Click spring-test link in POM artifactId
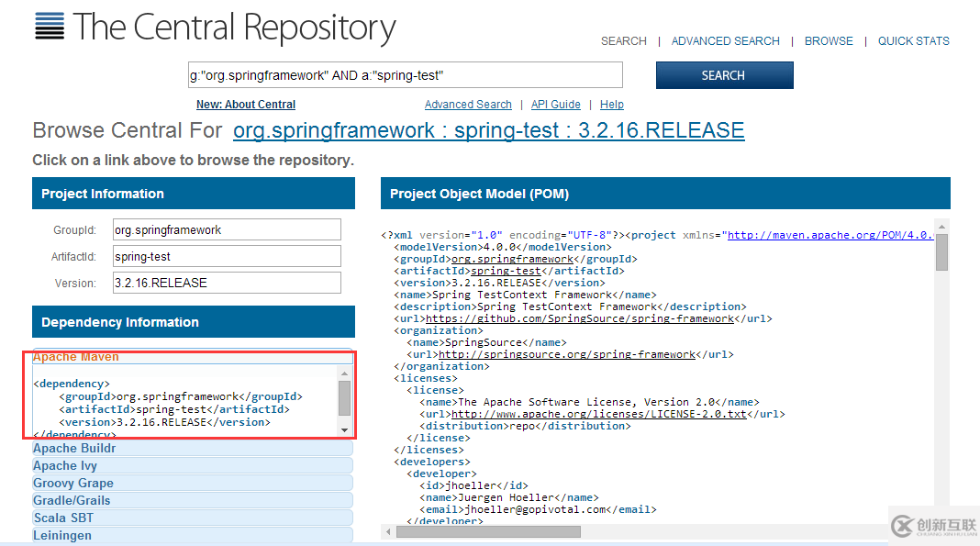980x546 pixels. 506,271
